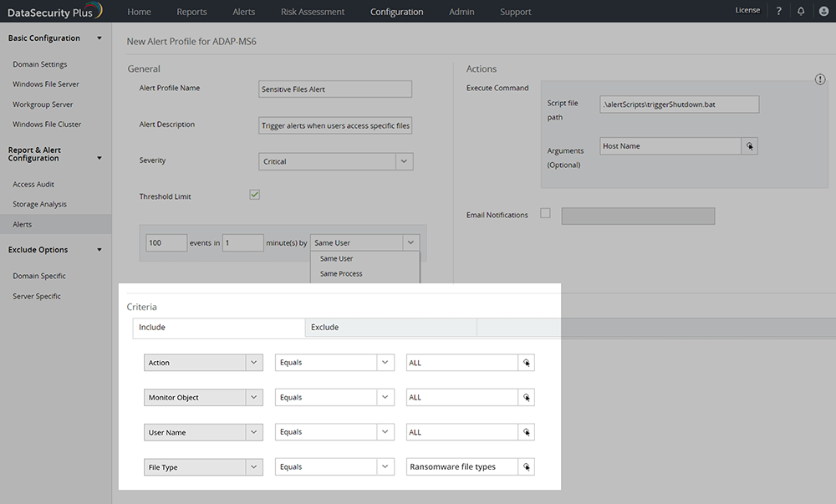This screenshot has width=836, height=504.
Task: Click the Alert Profile Name field
Action: (x=336, y=89)
